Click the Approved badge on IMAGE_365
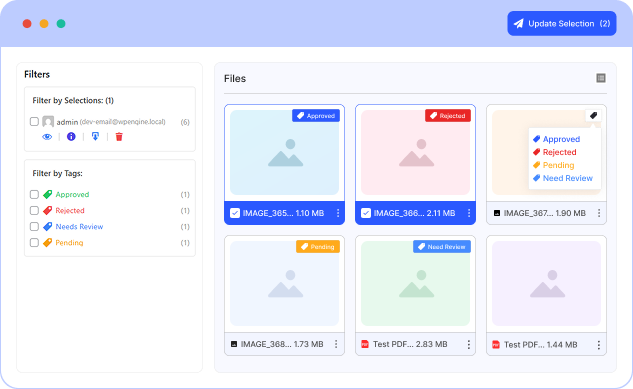633x389 pixels. point(316,116)
